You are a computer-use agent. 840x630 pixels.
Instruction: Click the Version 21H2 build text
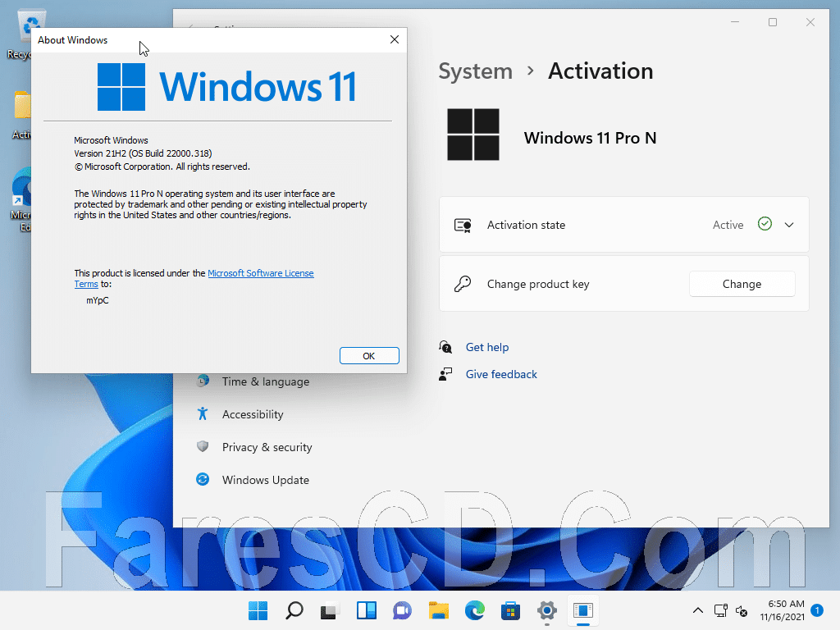(143, 153)
